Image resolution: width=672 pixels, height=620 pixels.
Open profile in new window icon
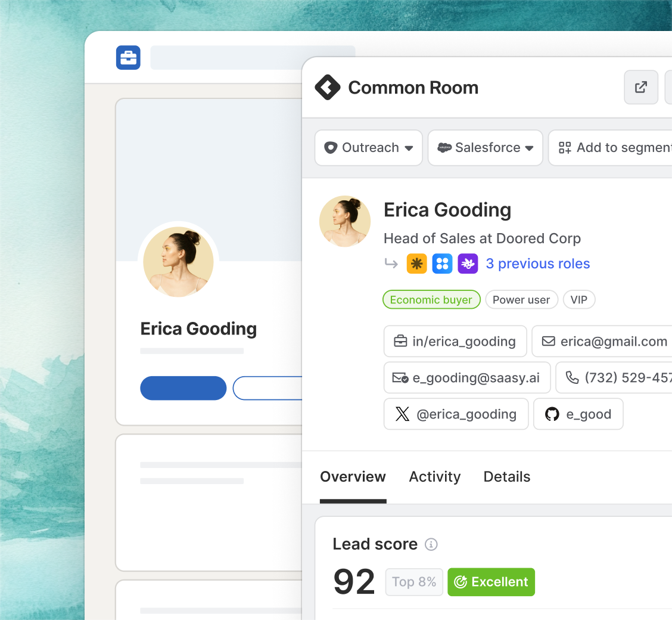640,87
